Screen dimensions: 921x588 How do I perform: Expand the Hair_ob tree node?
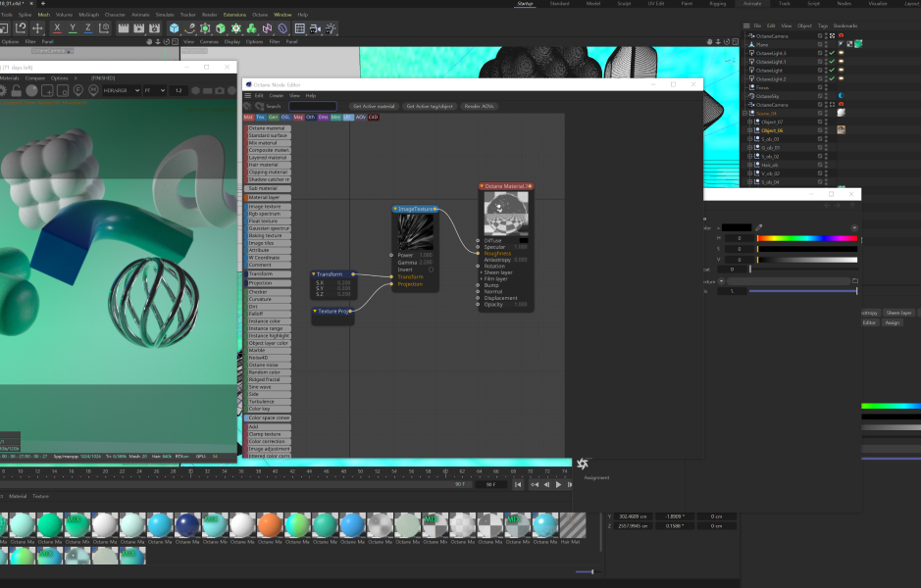(749, 165)
